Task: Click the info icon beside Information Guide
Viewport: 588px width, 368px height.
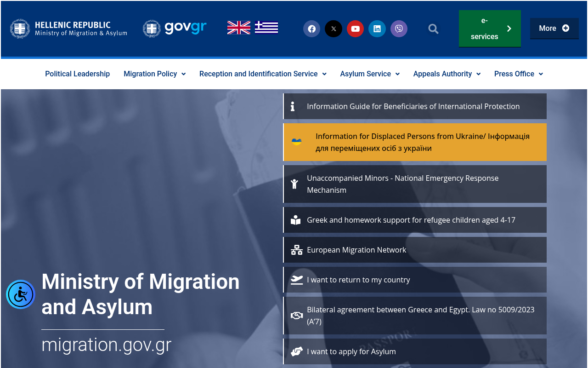Action: 293,107
